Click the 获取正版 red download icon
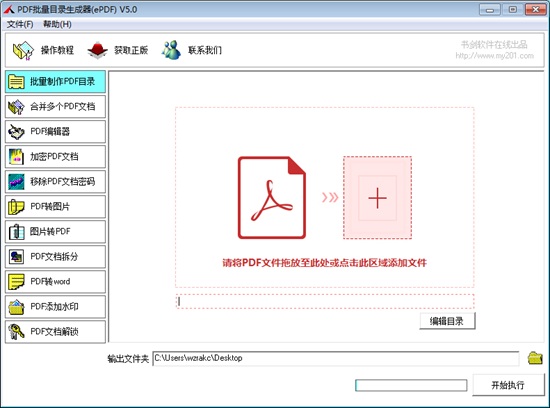550x408 pixels. point(98,51)
